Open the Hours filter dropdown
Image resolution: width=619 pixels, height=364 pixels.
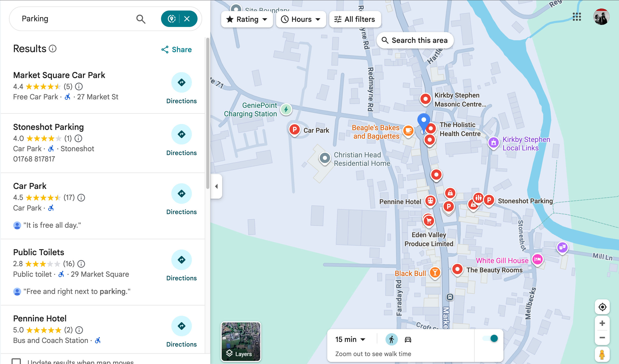(301, 19)
